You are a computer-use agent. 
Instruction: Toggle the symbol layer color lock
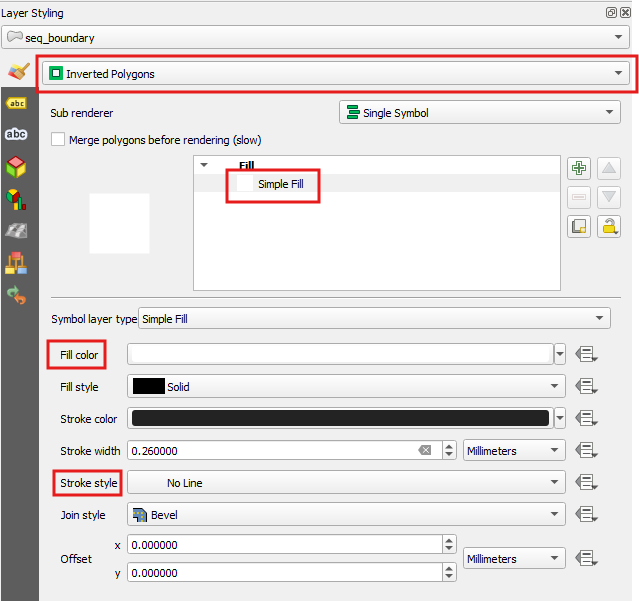(x=609, y=226)
